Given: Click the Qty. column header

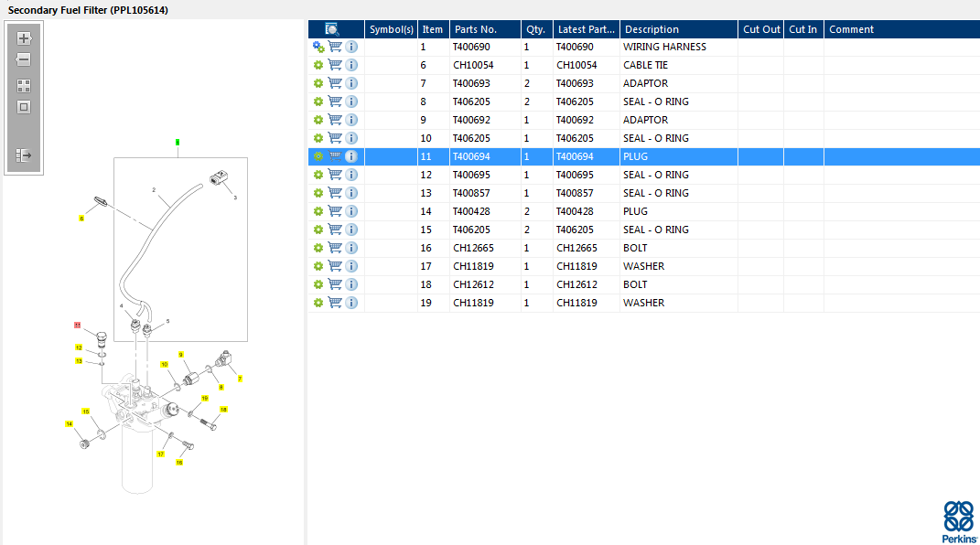Looking at the screenshot, I should 536,29.
